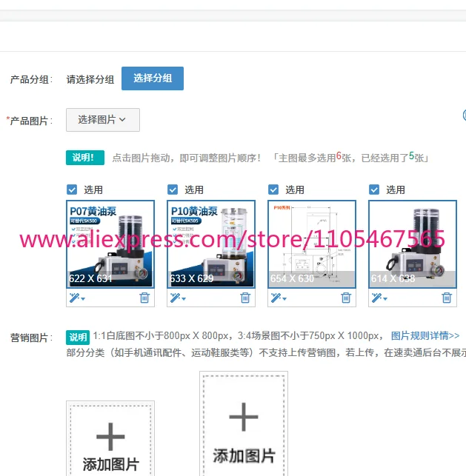Viewport: 466px width, 476px height.
Task: Click the 选择分组 button
Action: 153,78
